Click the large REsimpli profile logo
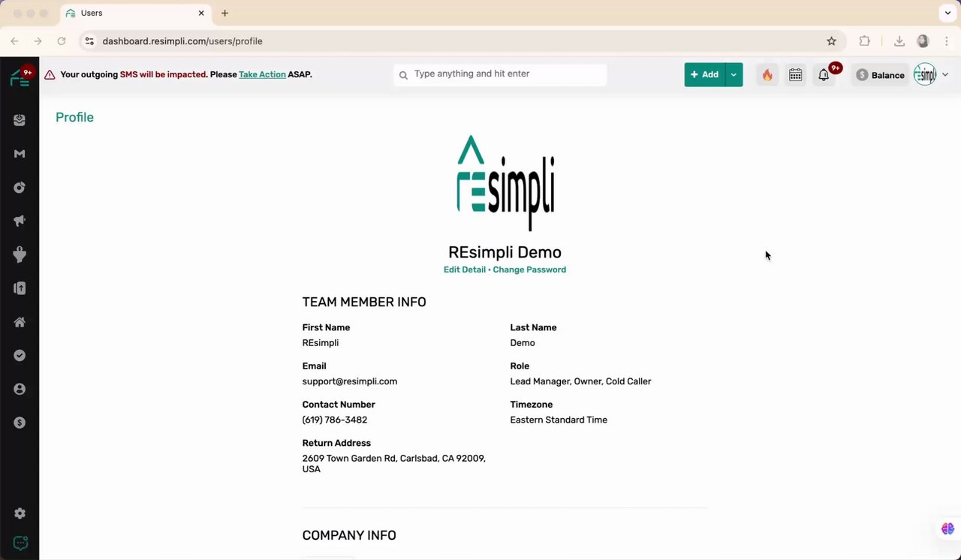The height and width of the screenshot is (560, 961). coord(505,183)
